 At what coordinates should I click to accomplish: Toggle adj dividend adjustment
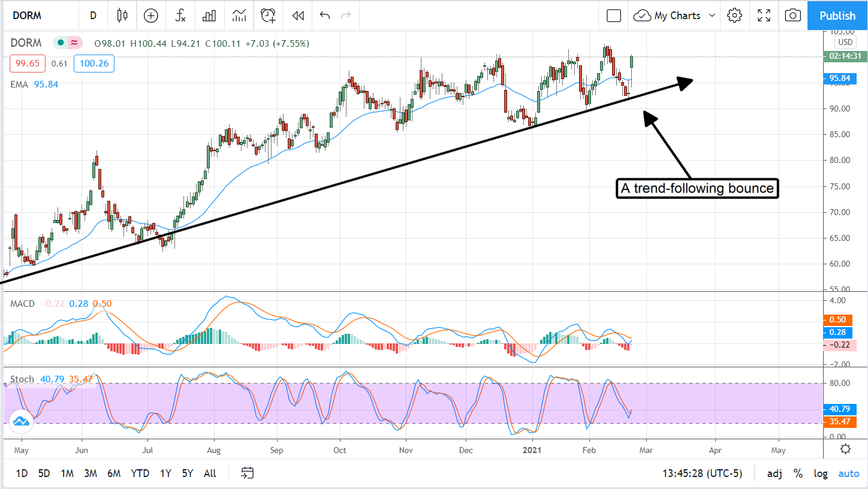[774, 473]
